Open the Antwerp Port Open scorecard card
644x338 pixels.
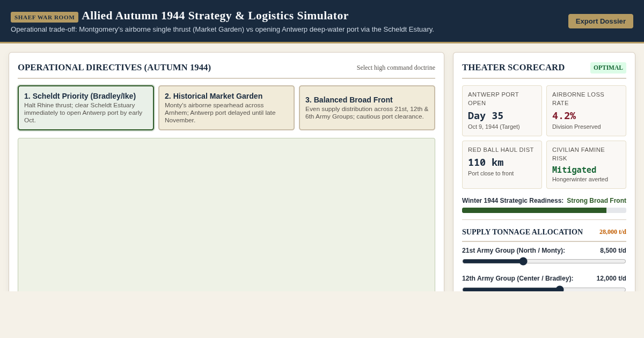pos(502,111)
